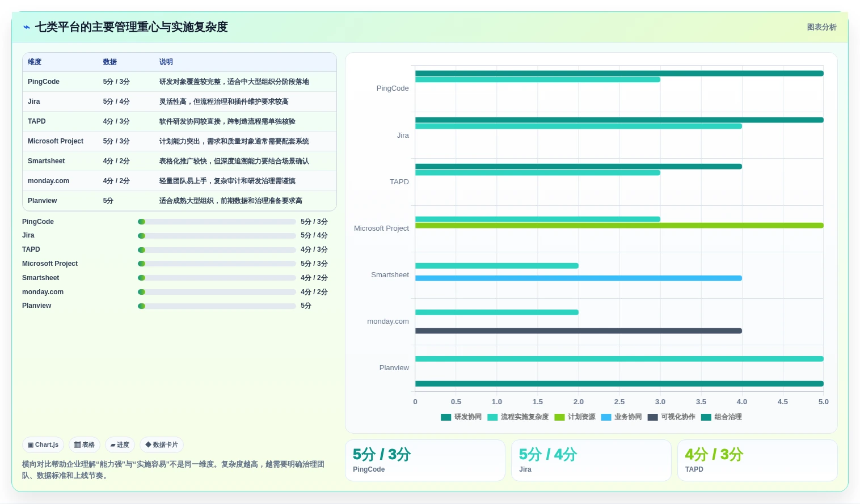
Task: Toggle 组合治理 legend swatch
Action: click(706, 417)
